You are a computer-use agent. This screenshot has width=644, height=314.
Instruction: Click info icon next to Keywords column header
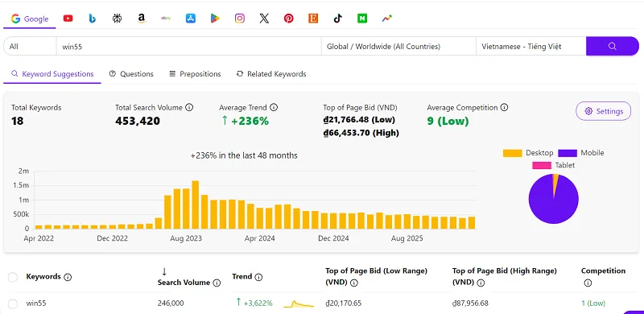(68, 277)
